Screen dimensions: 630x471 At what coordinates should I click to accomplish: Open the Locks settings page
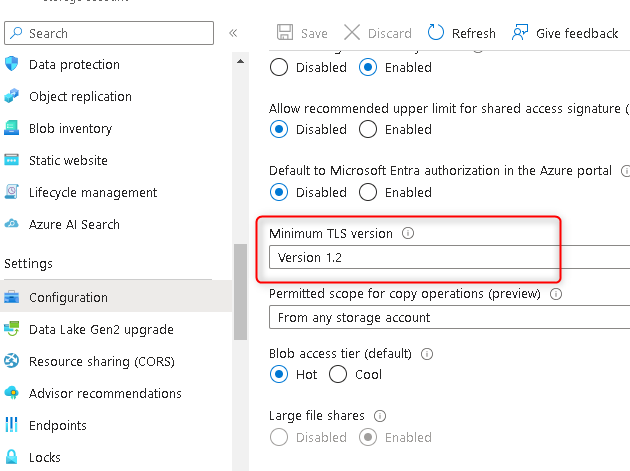pyautogui.click(x=45, y=458)
